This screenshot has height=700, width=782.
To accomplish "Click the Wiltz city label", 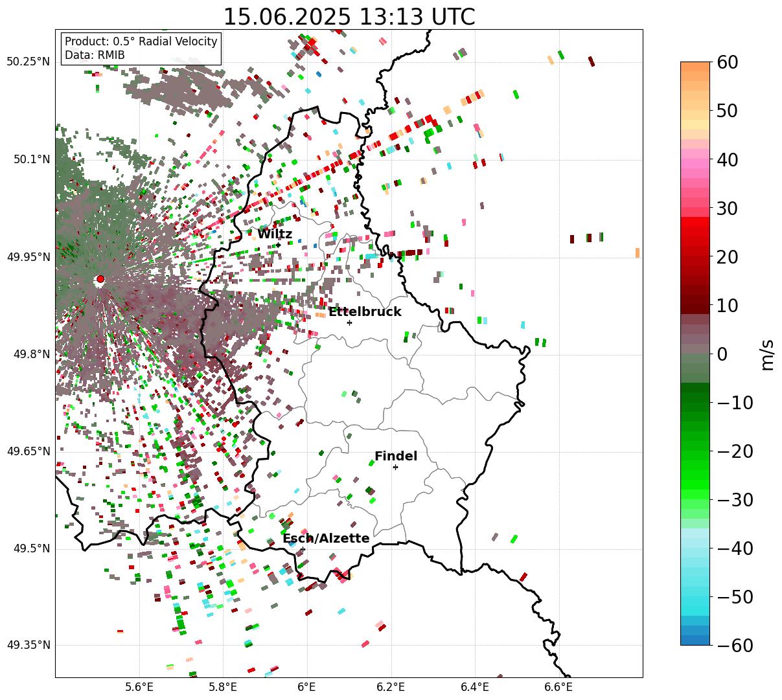I will point(275,234).
